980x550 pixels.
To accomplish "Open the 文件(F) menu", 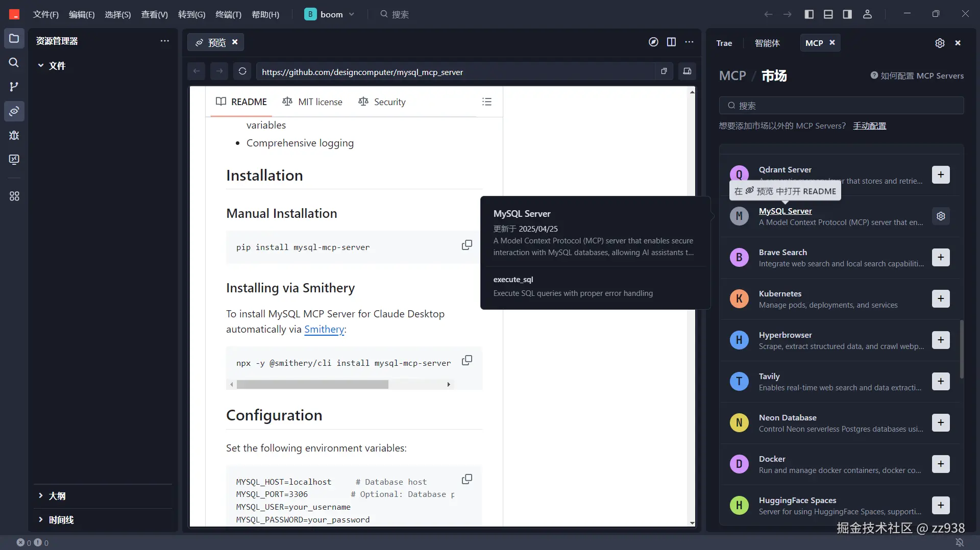I will [46, 14].
